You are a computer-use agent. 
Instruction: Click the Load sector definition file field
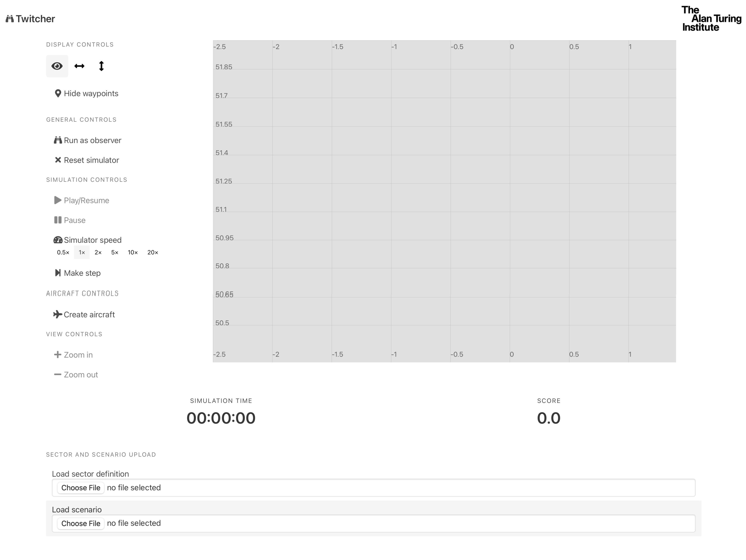(373, 488)
